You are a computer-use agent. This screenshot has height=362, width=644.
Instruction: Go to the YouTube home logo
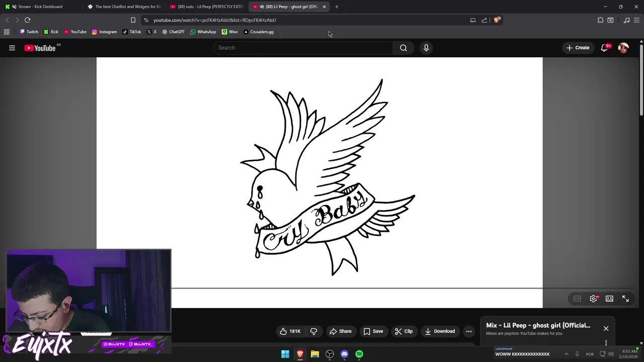40,48
